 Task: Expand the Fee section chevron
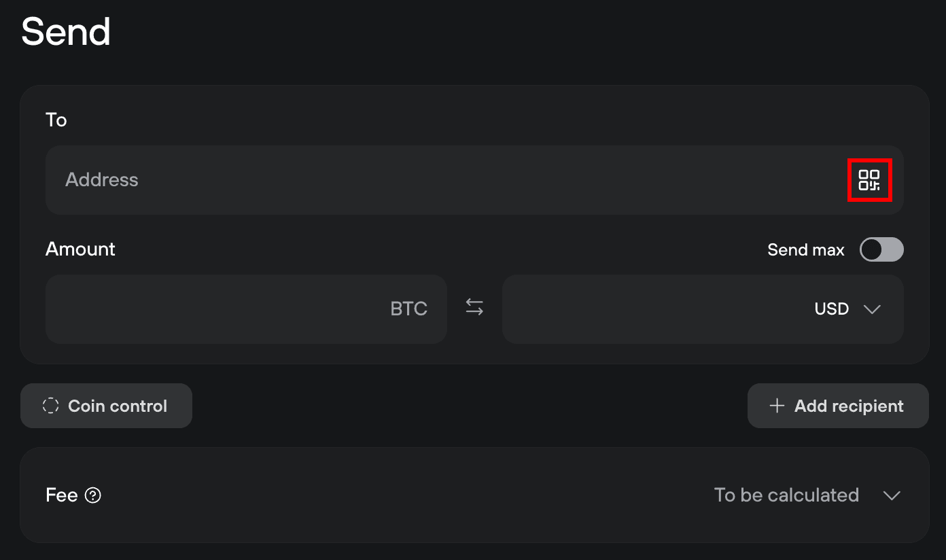pos(892,495)
